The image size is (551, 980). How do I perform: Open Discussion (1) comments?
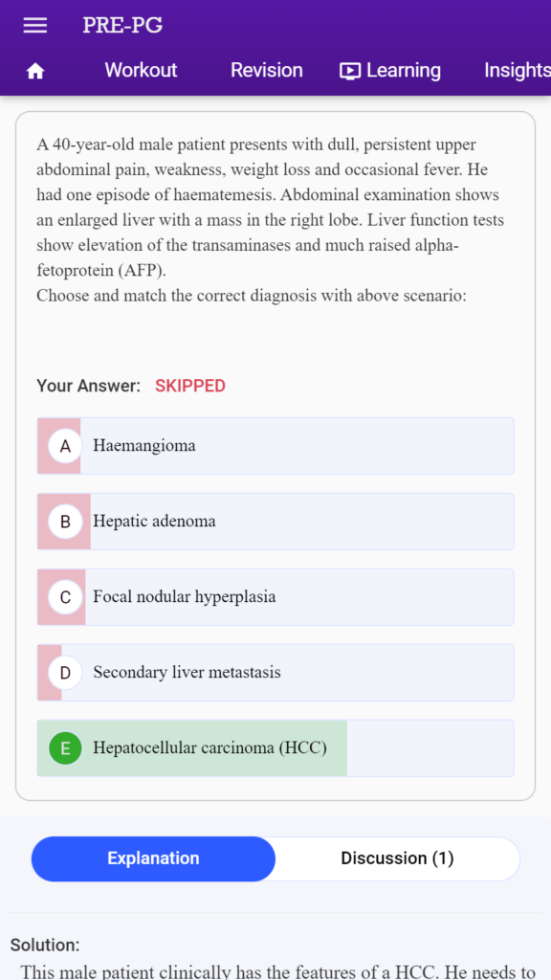[x=397, y=858]
